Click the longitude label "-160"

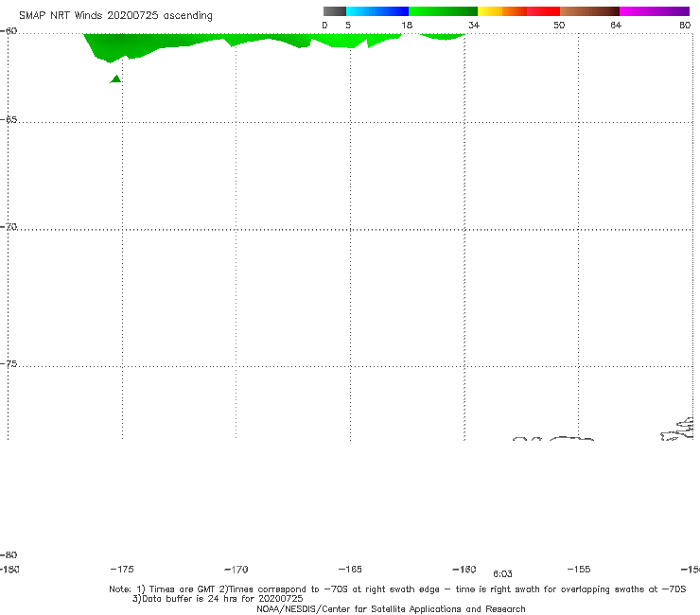pos(464,570)
